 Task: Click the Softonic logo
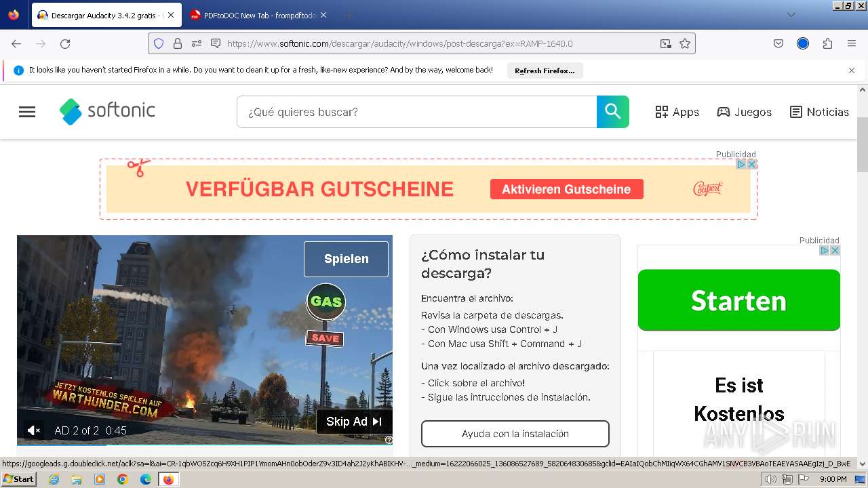pyautogui.click(x=107, y=111)
